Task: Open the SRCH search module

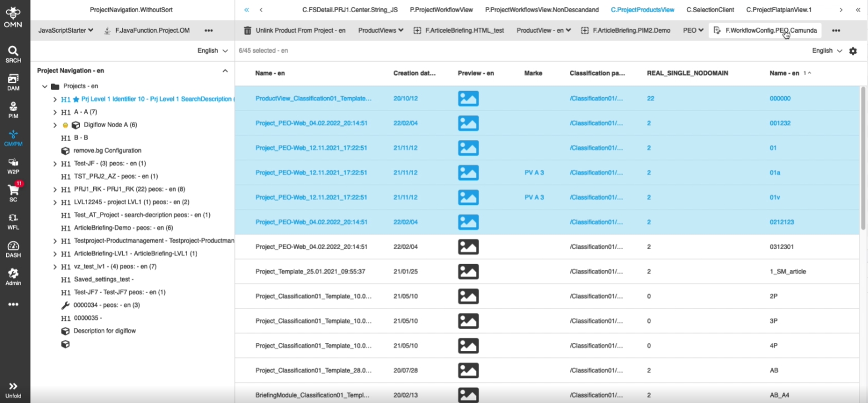Action: (x=13, y=54)
